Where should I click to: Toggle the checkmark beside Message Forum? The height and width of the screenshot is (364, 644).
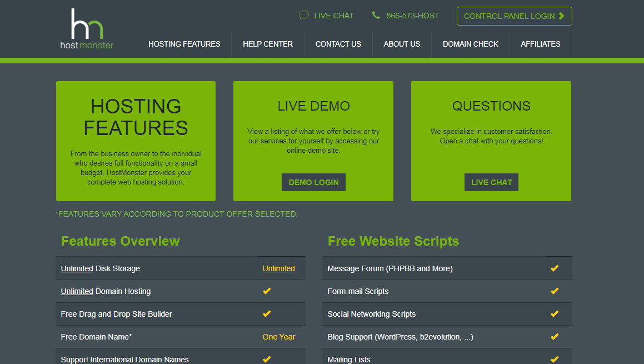(x=554, y=268)
